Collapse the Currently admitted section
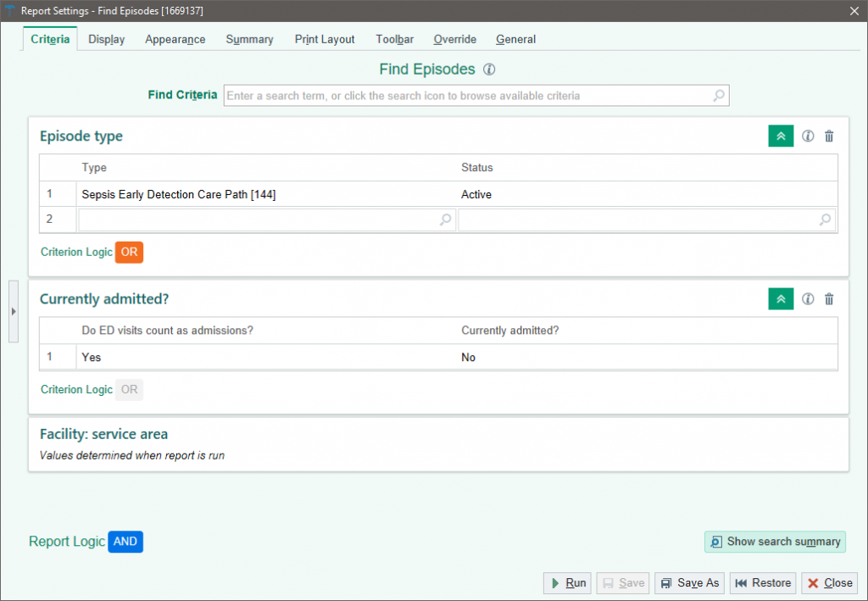The height and width of the screenshot is (601, 868). [x=781, y=299]
